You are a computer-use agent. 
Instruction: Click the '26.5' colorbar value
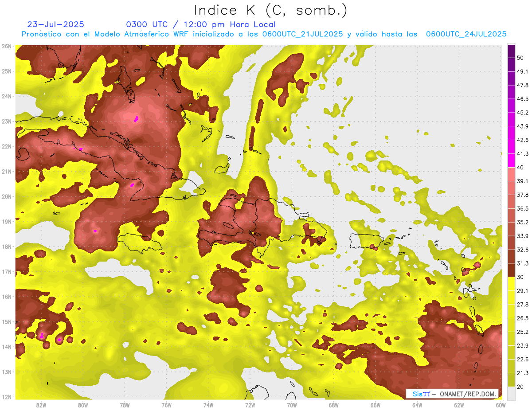523,318
